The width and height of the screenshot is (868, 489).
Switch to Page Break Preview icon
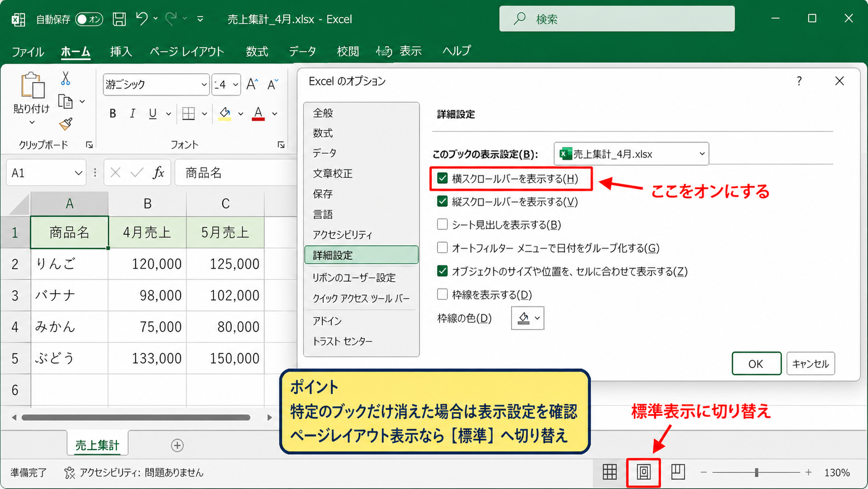(x=677, y=472)
